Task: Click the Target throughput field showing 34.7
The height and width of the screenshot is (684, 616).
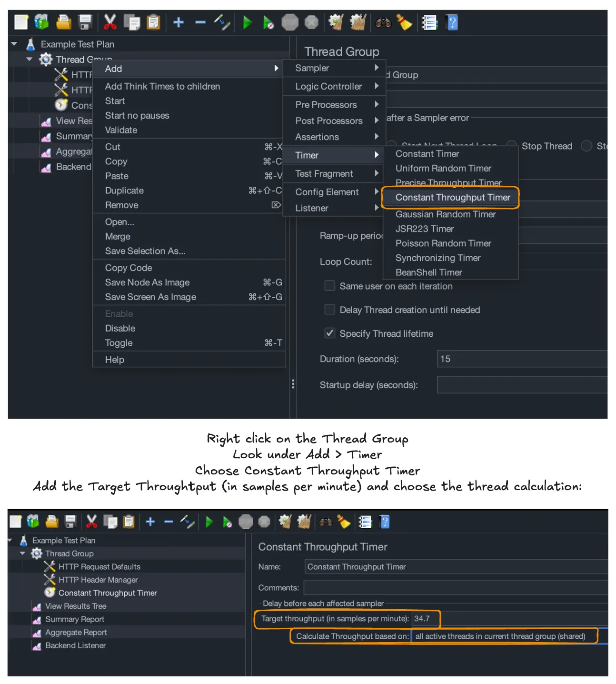Action: 510,619
